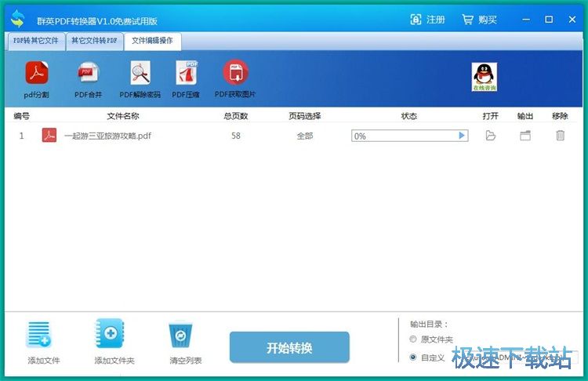Select PDF获取图片 image extraction tool
Image resolution: width=588 pixels, height=381 pixels.
235,78
